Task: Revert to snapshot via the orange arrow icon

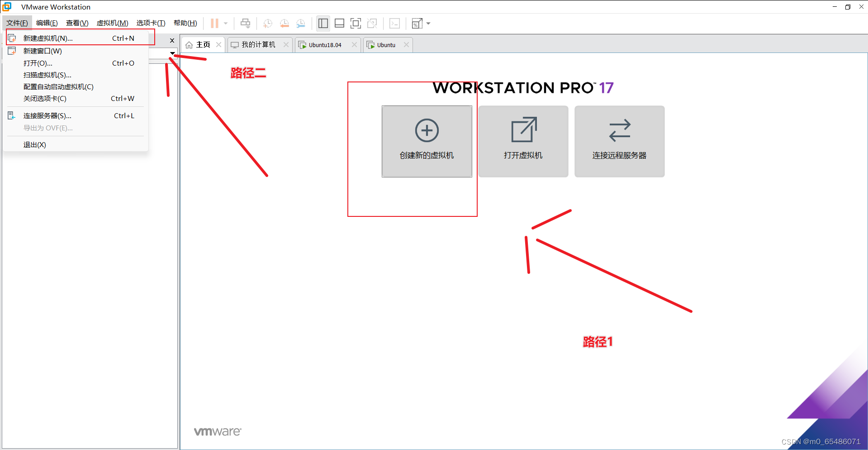Action: 285,23
